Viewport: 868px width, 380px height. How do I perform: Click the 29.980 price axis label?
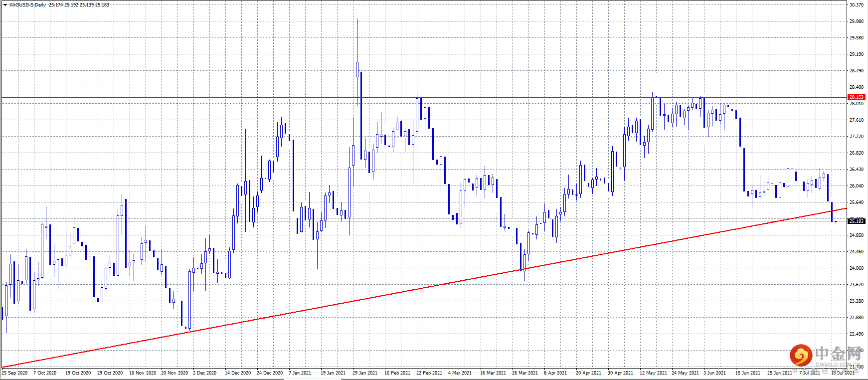[x=857, y=21]
